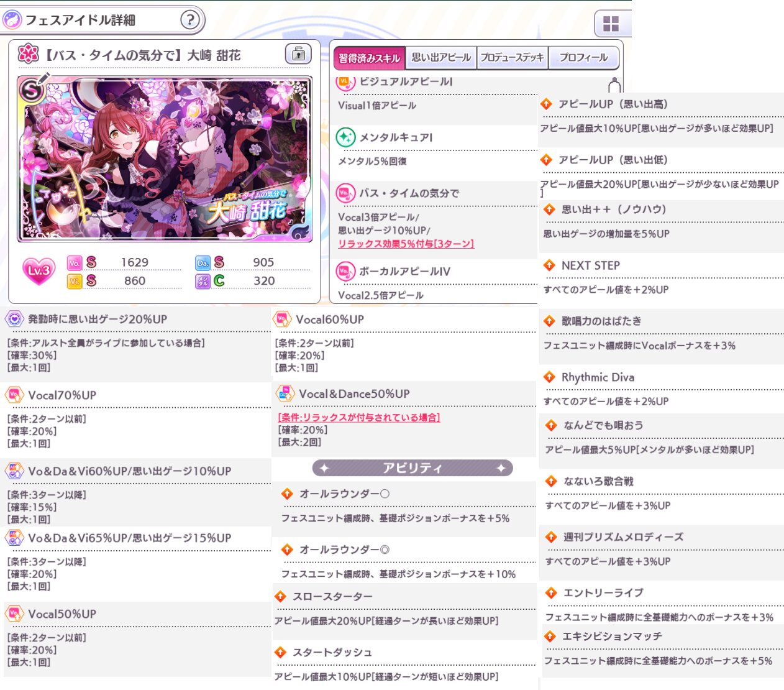Viewport: 784px width, 690px height.
Task: Click the オールラウンダー○ ability diamond icon
Action: [287, 494]
